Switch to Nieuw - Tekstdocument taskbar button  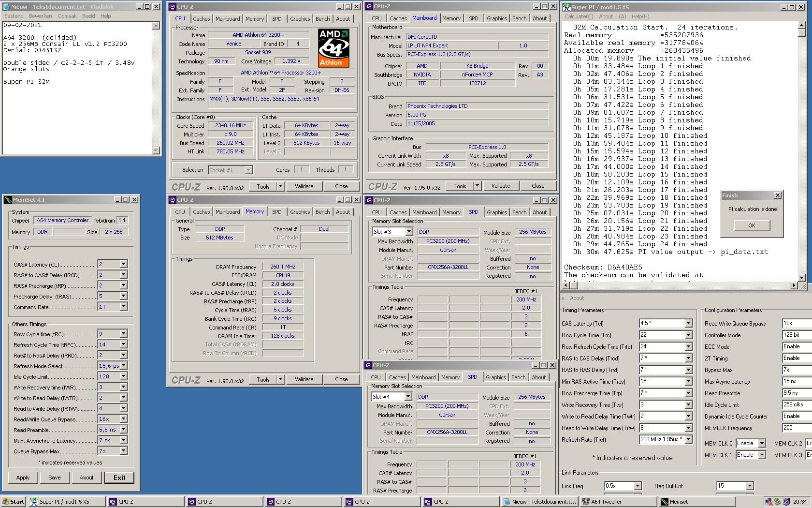[539, 502]
